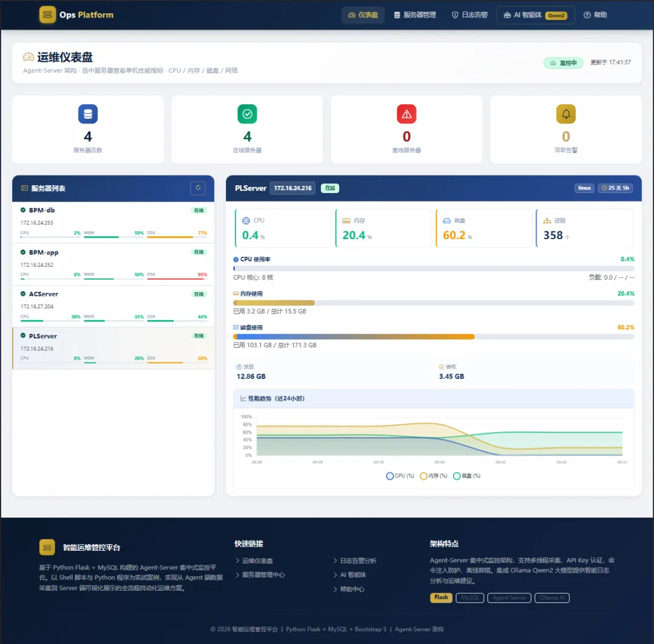The image size is (654, 644).
Task: Click the CPU chip icon in CPU card
Action: pos(246,220)
